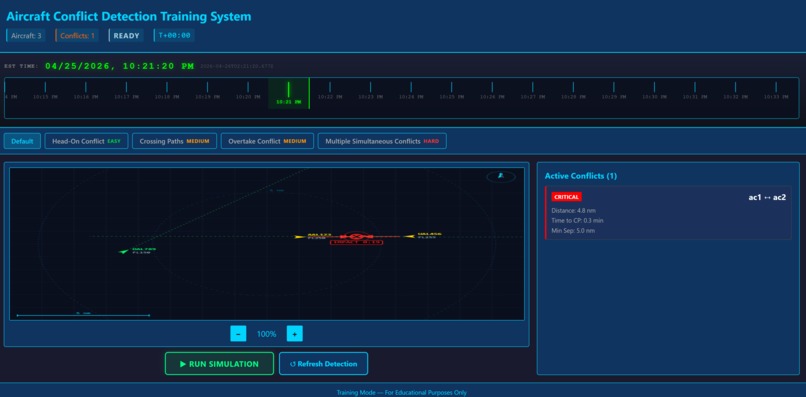
Task: Load the Crossing Paths scenario
Action: tap(174, 141)
